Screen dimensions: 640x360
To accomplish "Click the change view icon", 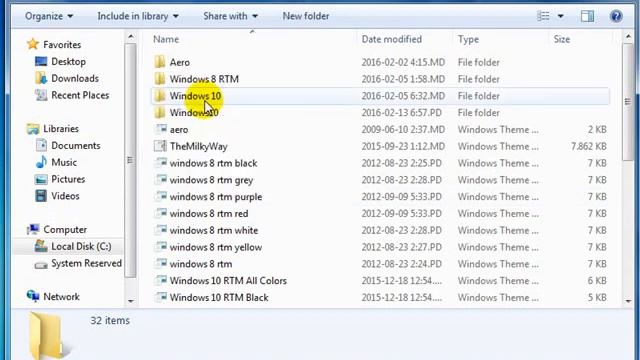I will (x=543, y=16).
